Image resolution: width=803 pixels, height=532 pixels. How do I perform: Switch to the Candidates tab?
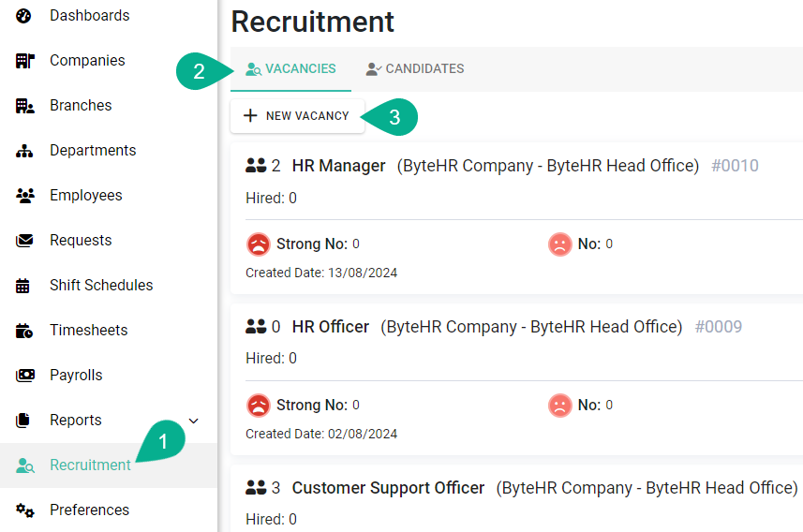pyautogui.click(x=415, y=69)
